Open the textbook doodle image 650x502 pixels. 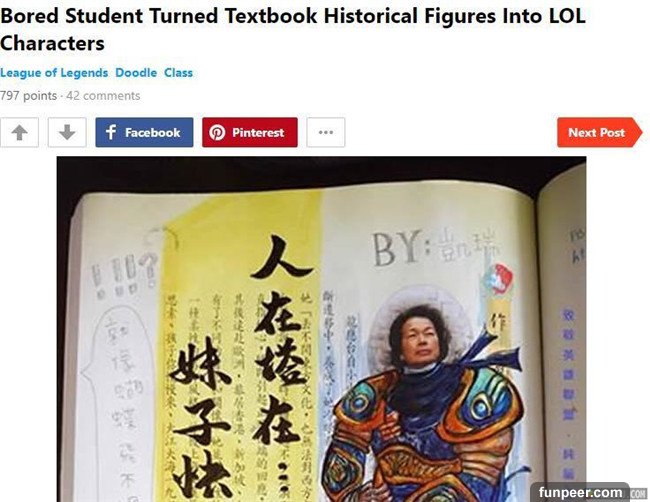321,329
